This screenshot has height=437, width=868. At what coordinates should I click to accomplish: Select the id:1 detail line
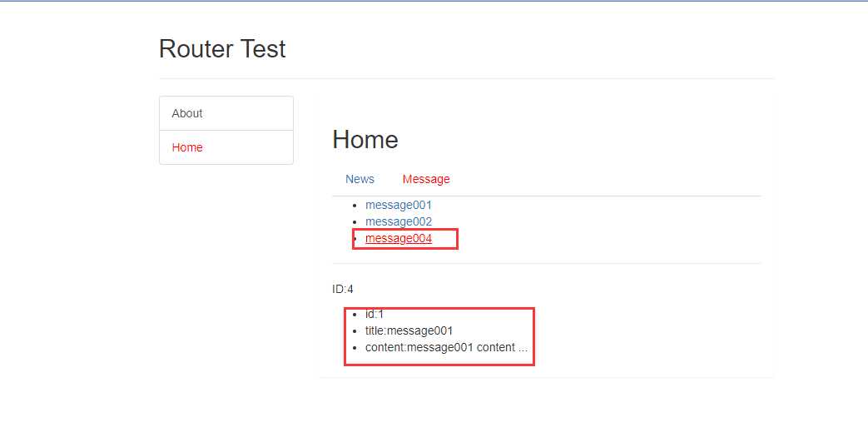click(374, 315)
